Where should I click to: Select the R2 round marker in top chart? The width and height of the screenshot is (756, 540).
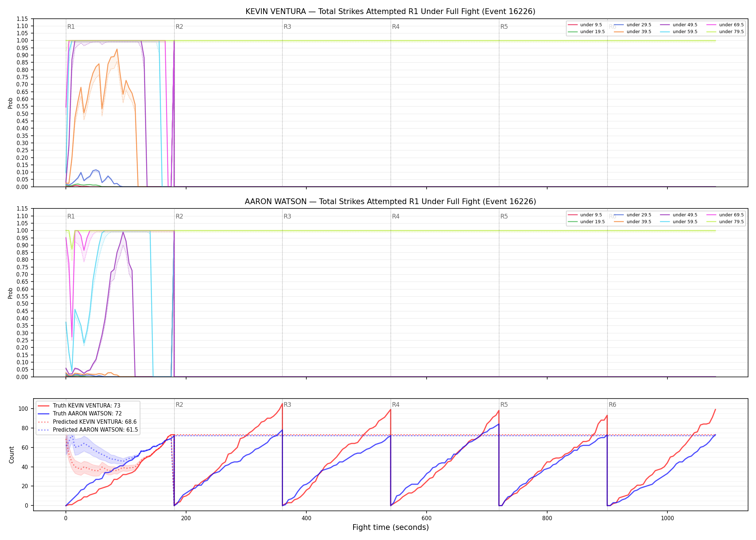click(x=179, y=27)
